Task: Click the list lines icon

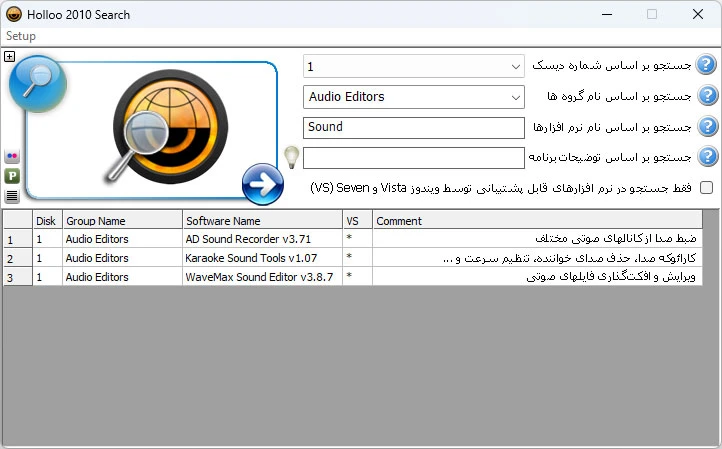Action: coord(12,195)
